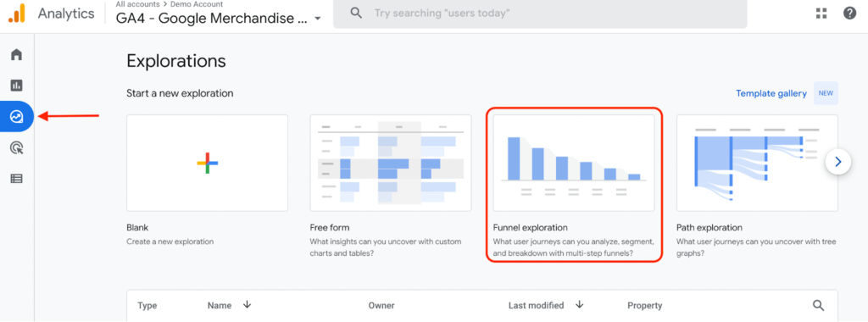Sort by Last modified arrow icon
This screenshot has width=868, height=322.
coord(580,305)
